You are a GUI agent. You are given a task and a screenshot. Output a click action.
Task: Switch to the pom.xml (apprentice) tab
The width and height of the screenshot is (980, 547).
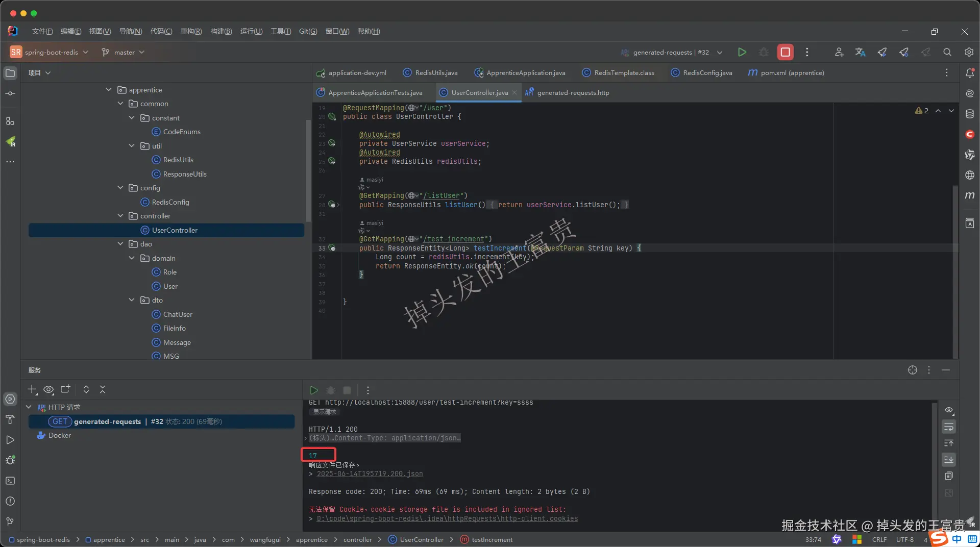pyautogui.click(x=786, y=73)
